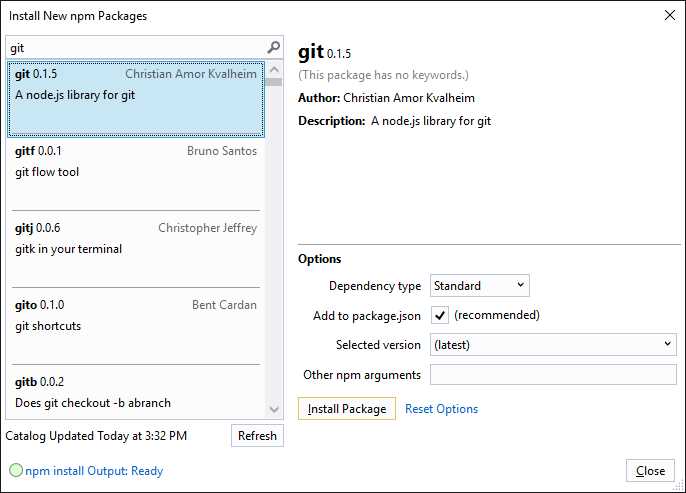The width and height of the screenshot is (686, 493).
Task: Click the '(recommended)' label
Action: (x=497, y=315)
